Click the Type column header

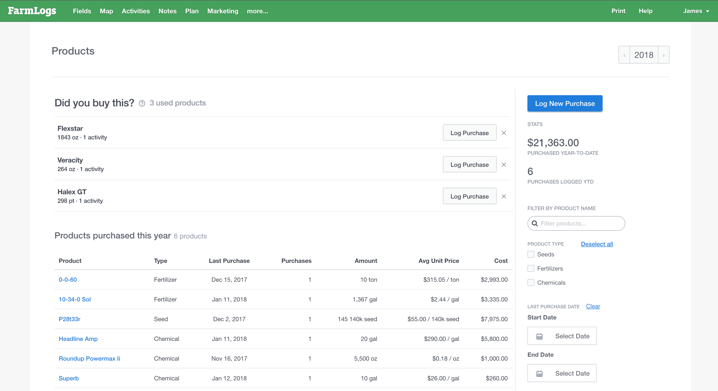(160, 261)
